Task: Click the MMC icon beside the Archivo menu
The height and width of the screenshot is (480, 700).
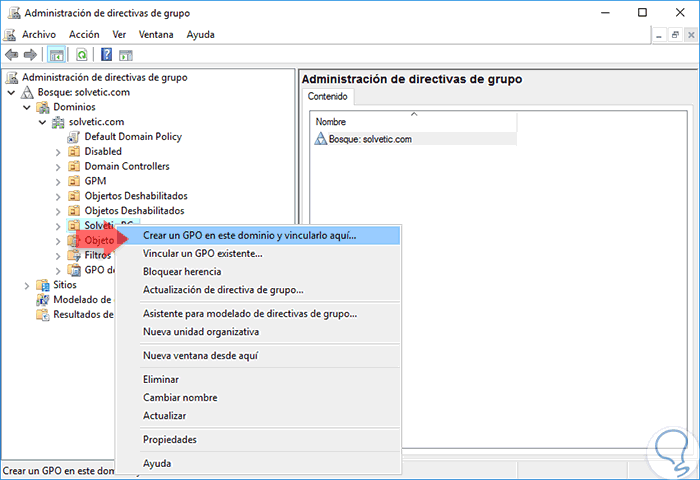Action: pyautogui.click(x=9, y=34)
